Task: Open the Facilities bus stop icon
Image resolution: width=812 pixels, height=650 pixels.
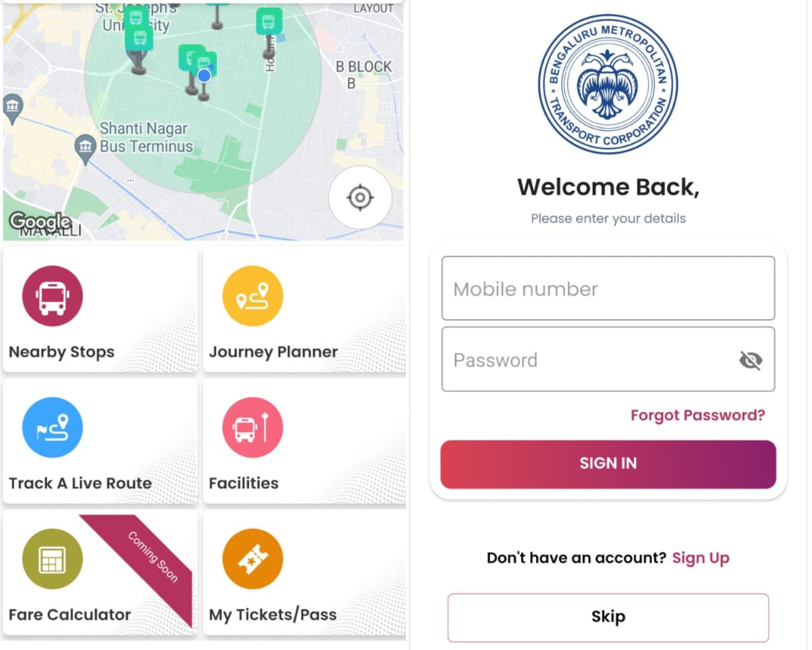Action: tap(253, 427)
